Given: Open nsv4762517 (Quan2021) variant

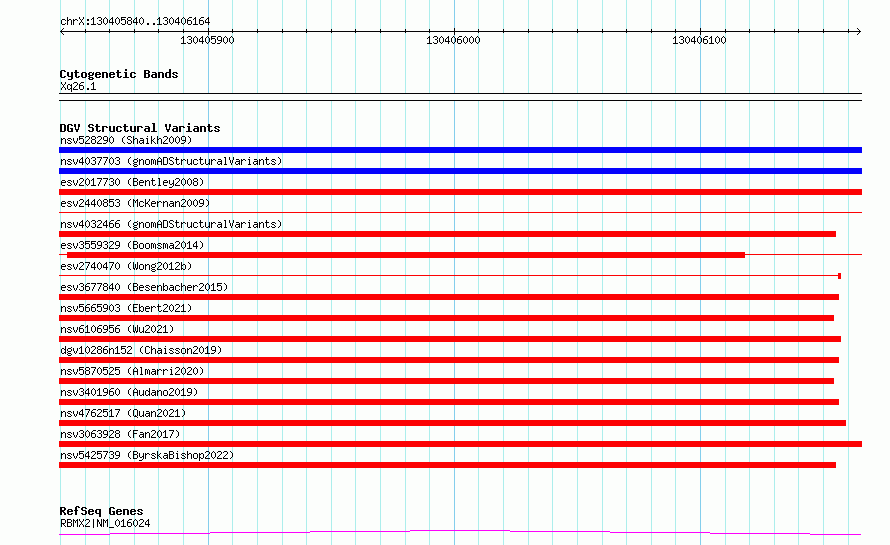Looking at the screenshot, I should click(x=123, y=413).
